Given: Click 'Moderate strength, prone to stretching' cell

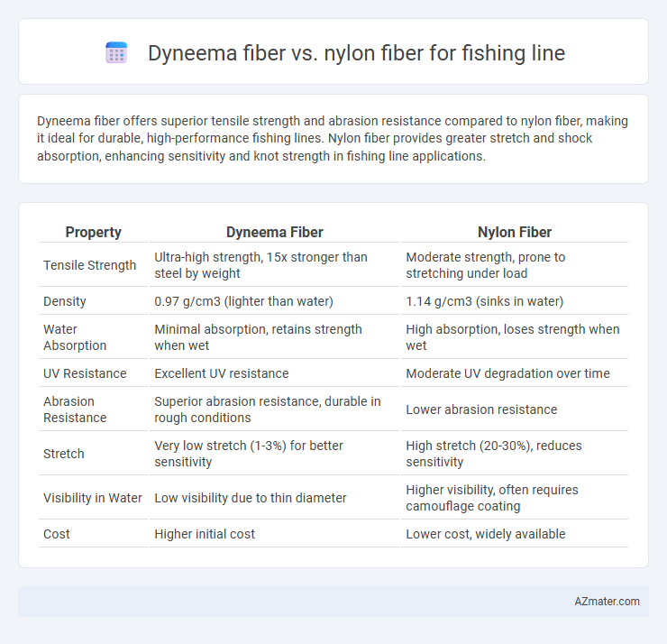Looking at the screenshot, I should pyautogui.click(x=515, y=265).
